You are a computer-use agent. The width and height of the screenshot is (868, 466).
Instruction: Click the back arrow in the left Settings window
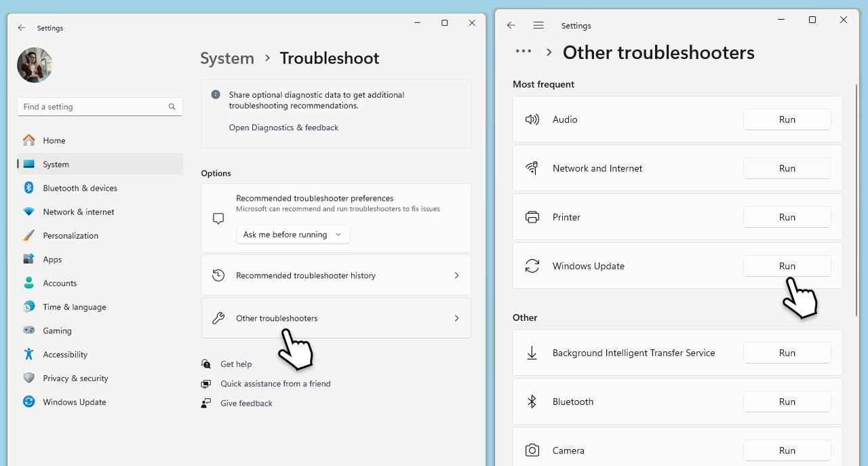[x=22, y=28]
